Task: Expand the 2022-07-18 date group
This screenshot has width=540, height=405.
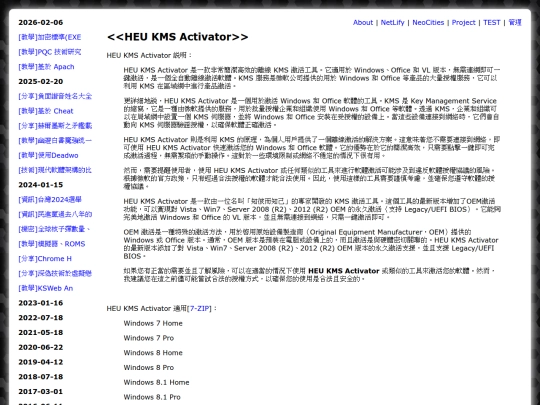Action: pyautogui.click(x=41, y=318)
